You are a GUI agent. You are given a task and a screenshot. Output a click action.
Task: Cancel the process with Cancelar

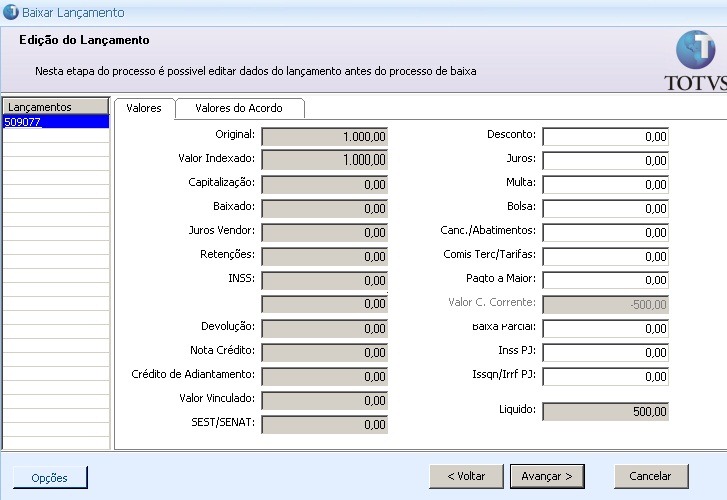(x=651, y=476)
